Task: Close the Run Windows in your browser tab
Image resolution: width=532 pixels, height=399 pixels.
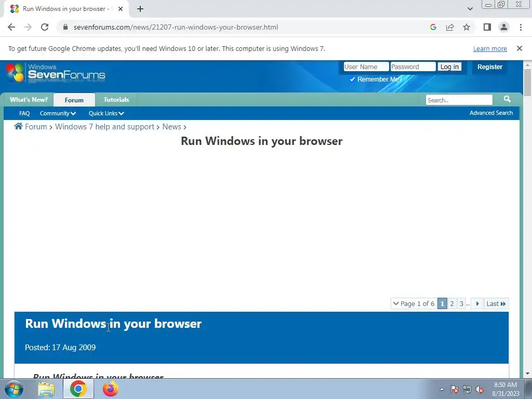Action: [121, 9]
